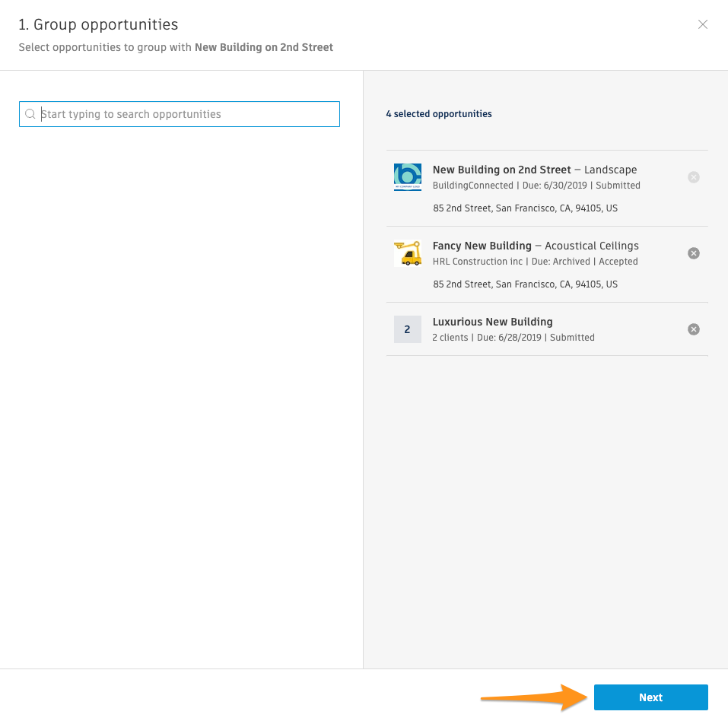Click the HRL Construction crane logo
728x724 pixels.
pyautogui.click(x=408, y=253)
